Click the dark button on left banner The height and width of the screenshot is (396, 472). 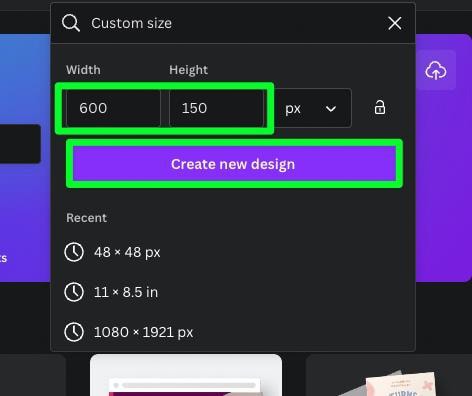click(20, 144)
